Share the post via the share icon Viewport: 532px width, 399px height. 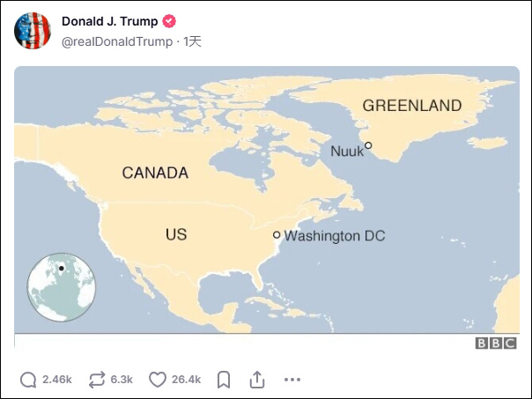(x=257, y=380)
